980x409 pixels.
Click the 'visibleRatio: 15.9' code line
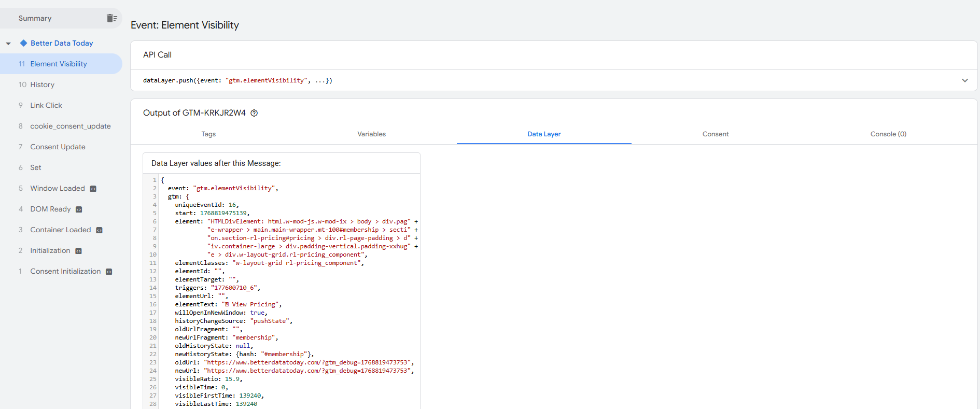tap(208, 379)
